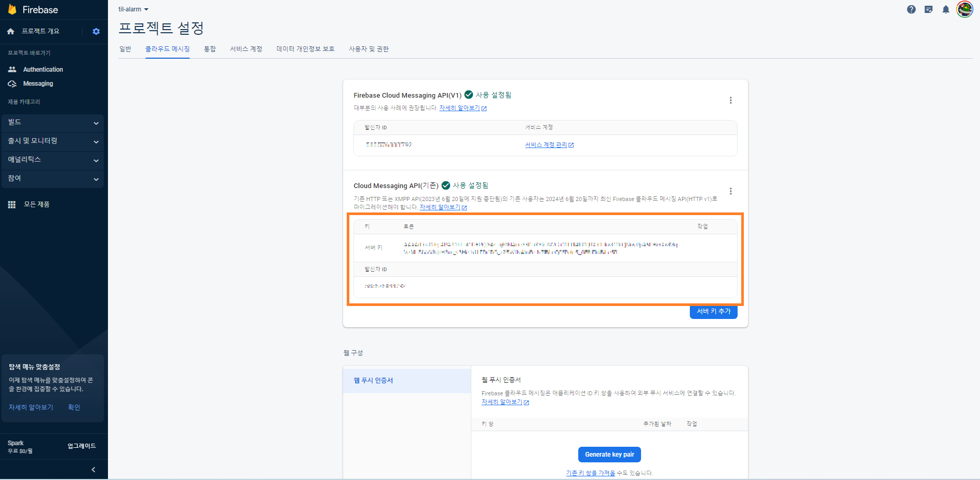This screenshot has width=980, height=480.
Task: Open 자세히 알아보기 link under Cloud Messaging API(기존)
Action: [x=443, y=207]
